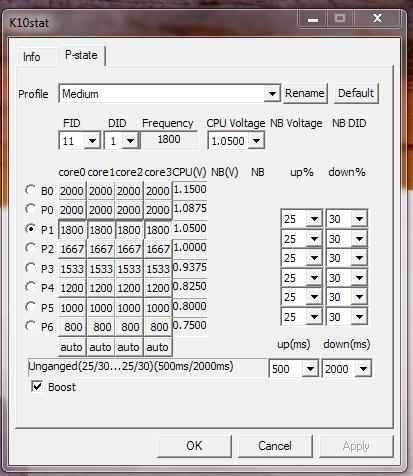Select the P-state tab
The image size is (413, 476).
coord(81,55)
